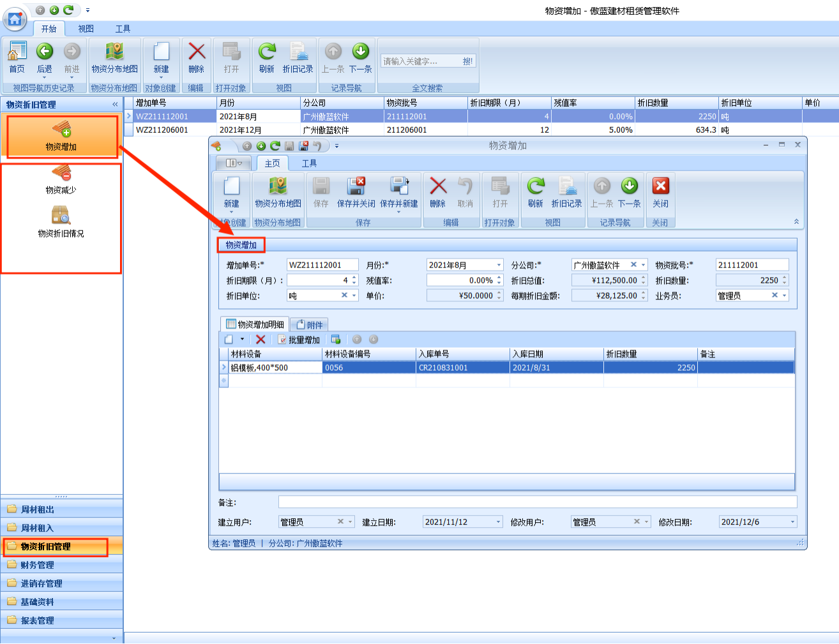Click the 增加单号 field showing WZ211112001
Viewport: 839px width, 644px height.
tap(322, 265)
